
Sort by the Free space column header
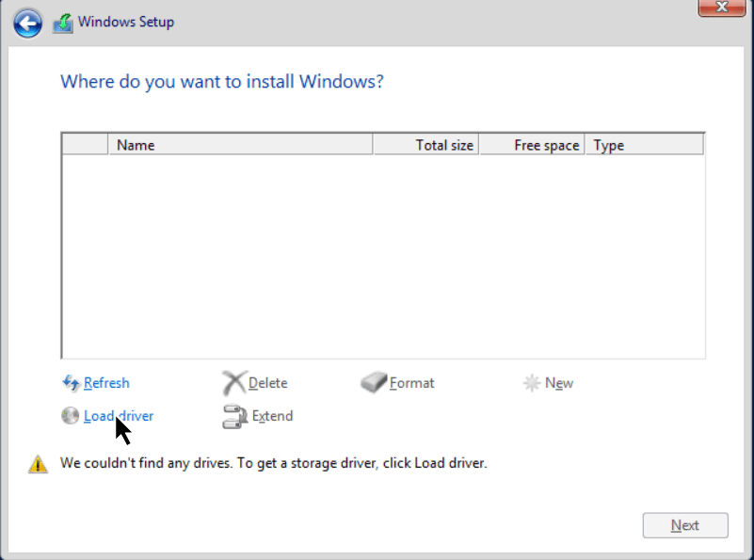533,145
